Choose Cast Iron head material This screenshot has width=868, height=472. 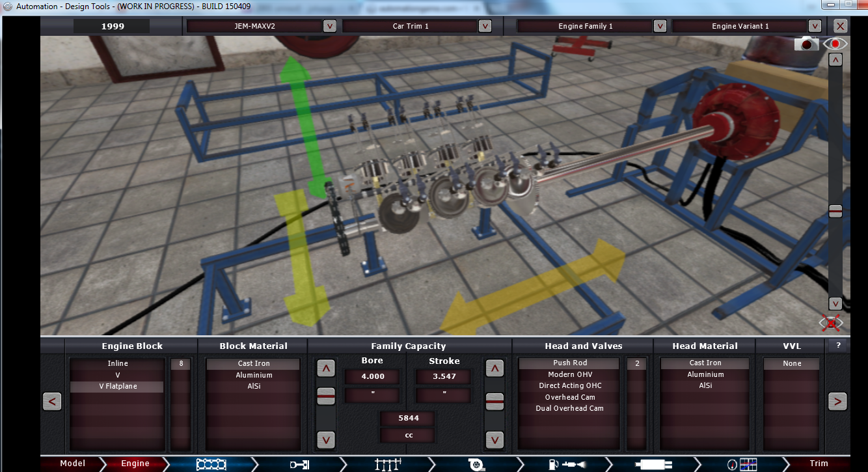click(x=705, y=363)
